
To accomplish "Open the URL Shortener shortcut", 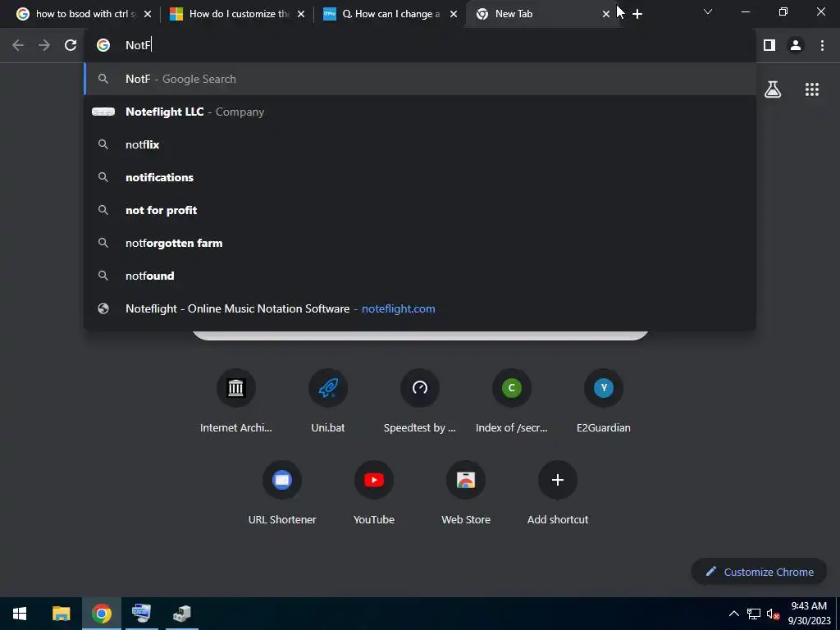I will click(x=282, y=492).
